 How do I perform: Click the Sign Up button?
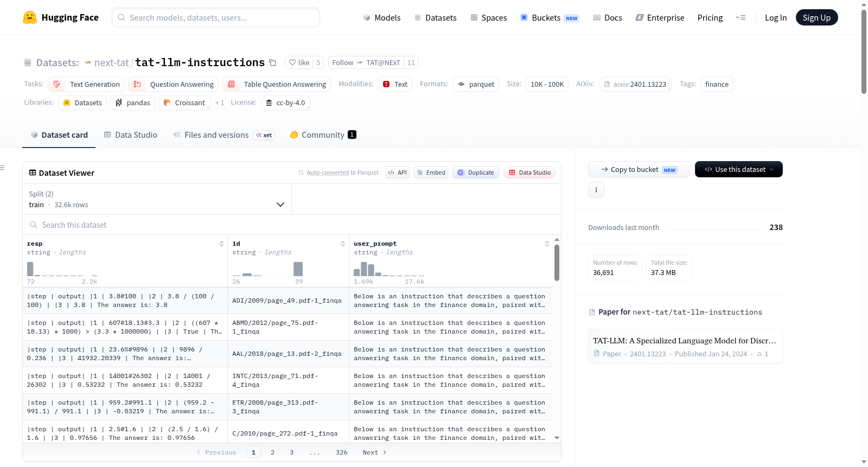(x=816, y=17)
